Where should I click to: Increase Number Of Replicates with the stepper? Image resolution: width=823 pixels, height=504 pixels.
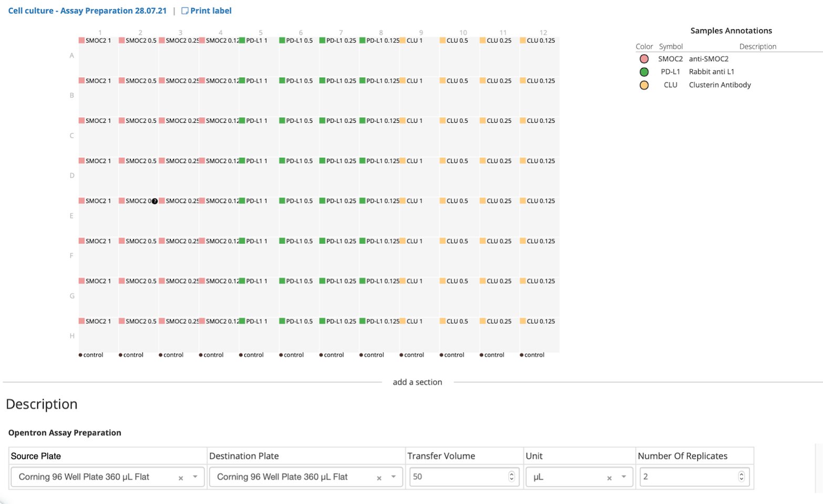pyautogui.click(x=740, y=474)
